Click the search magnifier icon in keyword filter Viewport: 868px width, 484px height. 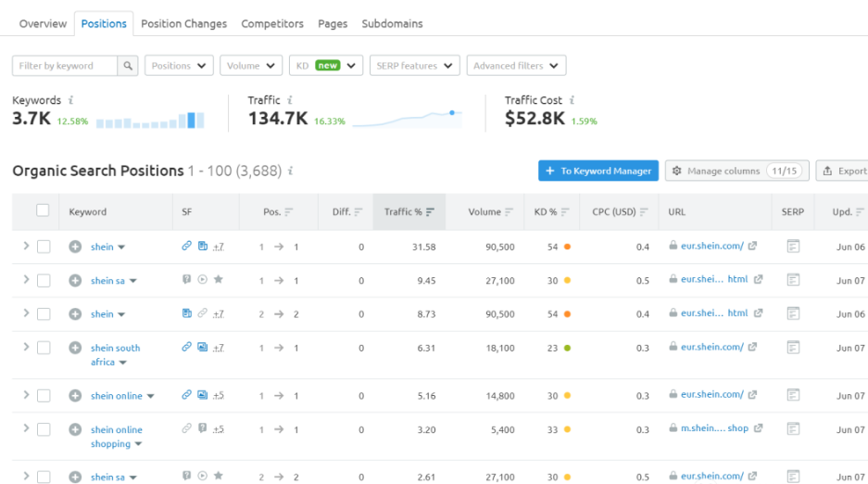click(129, 66)
